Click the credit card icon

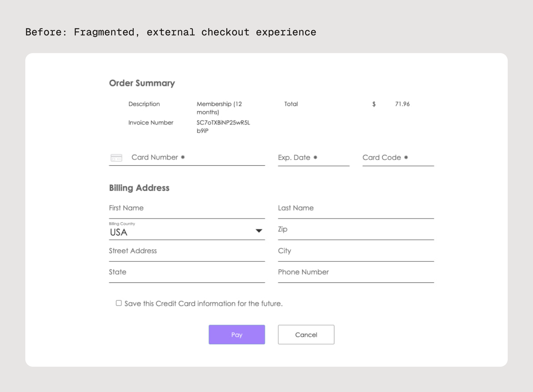[x=116, y=158]
